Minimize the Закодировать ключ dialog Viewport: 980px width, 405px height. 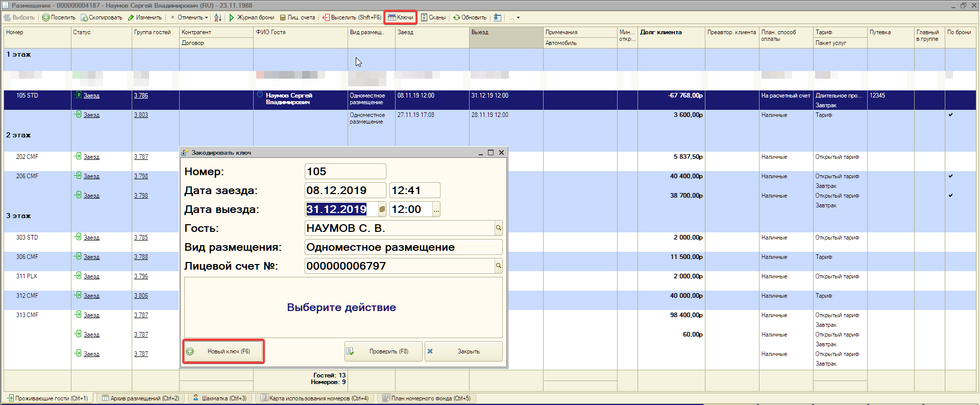pyautogui.click(x=480, y=152)
